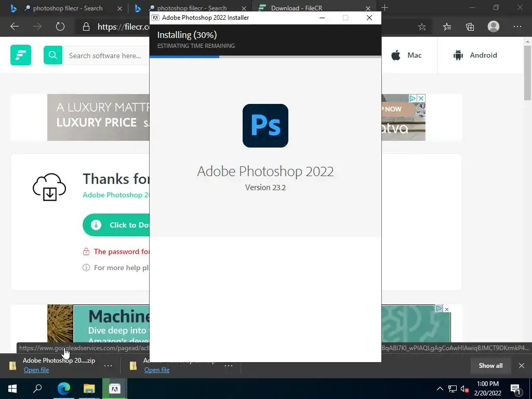Open the Favorites list icon
Image resolution: width=532 pixels, height=399 pixels.
pyautogui.click(x=447, y=27)
